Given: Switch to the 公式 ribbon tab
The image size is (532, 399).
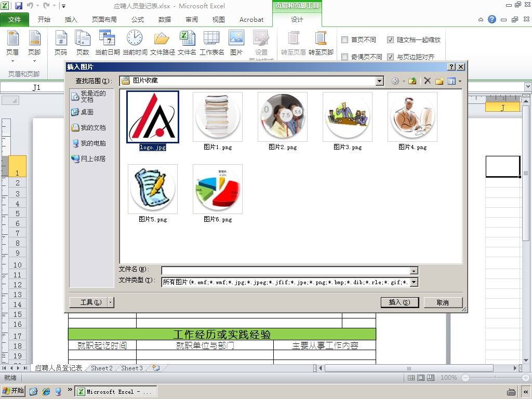Looking at the screenshot, I should coord(137,20).
